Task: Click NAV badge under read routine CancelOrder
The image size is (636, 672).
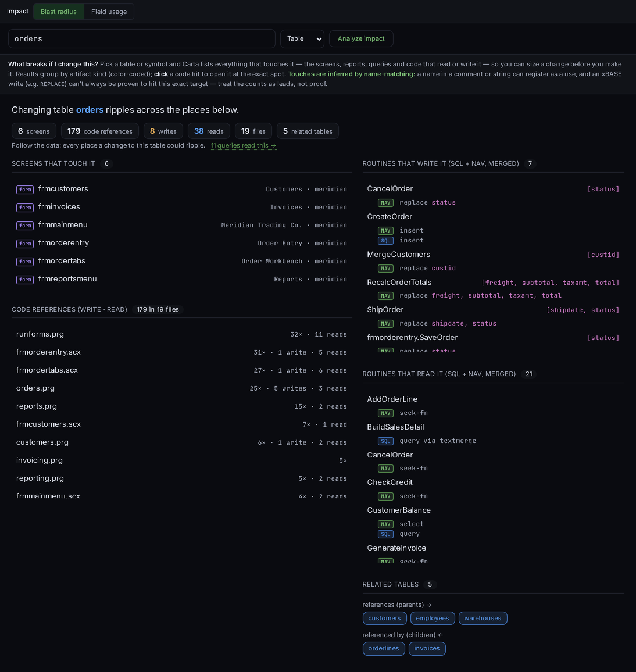Action: click(x=385, y=469)
